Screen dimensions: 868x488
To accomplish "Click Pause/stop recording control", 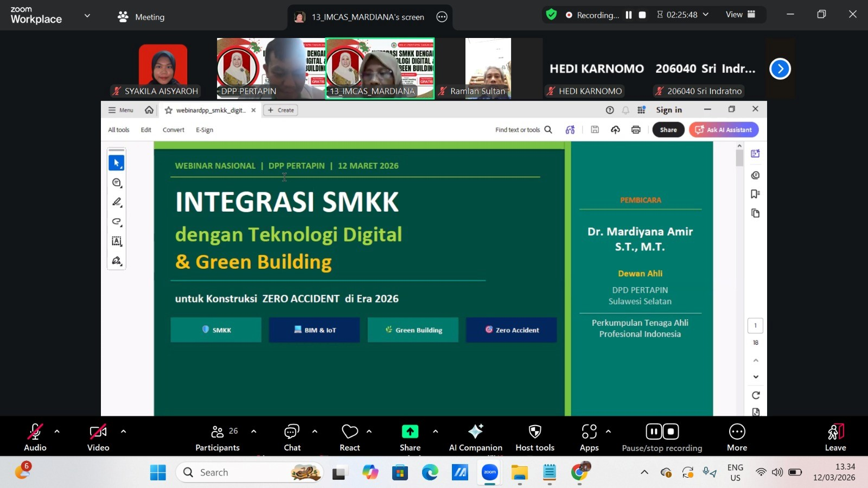I will pyautogui.click(x=662, y=437).
